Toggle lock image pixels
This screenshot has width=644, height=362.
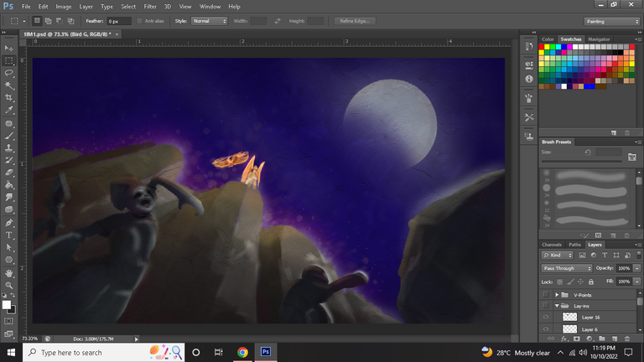(x=570, y=282)
